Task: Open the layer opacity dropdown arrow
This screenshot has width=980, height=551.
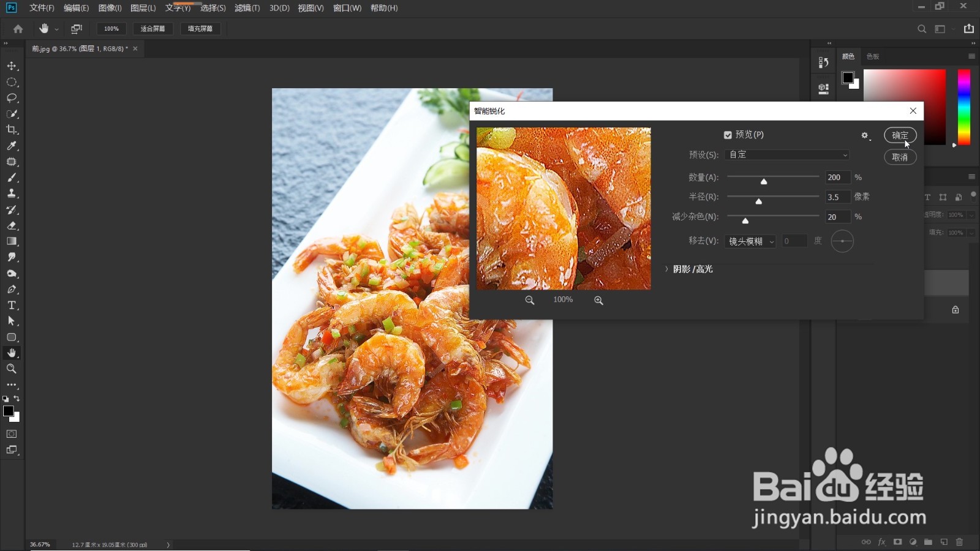Action: pos(971,215)
